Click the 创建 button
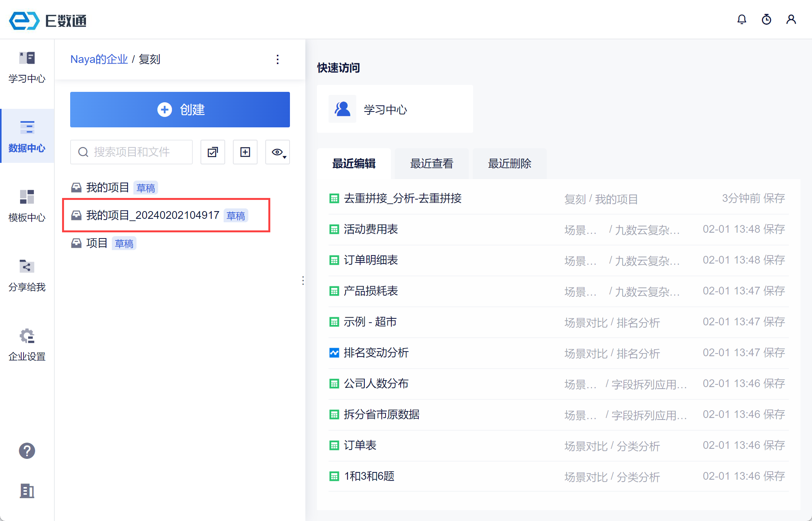The width and height of the screenshot is (812, 521). coord(180,110)
